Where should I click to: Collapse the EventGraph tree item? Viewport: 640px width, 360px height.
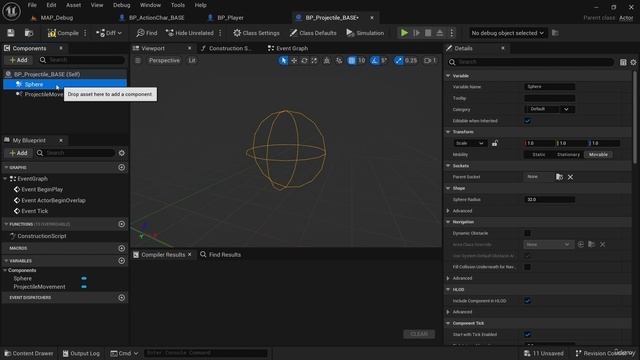5,179
